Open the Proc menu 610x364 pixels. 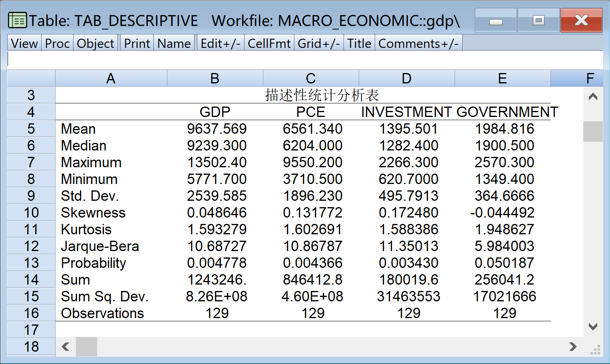57,43
